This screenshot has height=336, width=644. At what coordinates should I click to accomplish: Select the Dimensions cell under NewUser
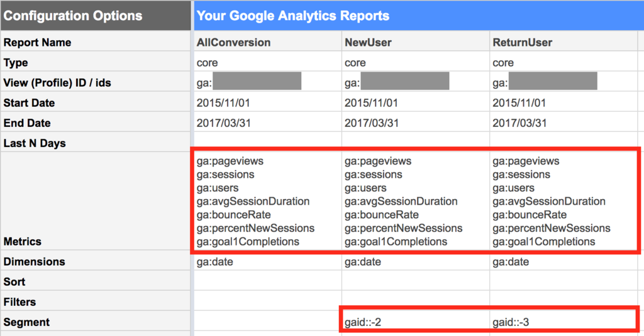pos(415,262)
